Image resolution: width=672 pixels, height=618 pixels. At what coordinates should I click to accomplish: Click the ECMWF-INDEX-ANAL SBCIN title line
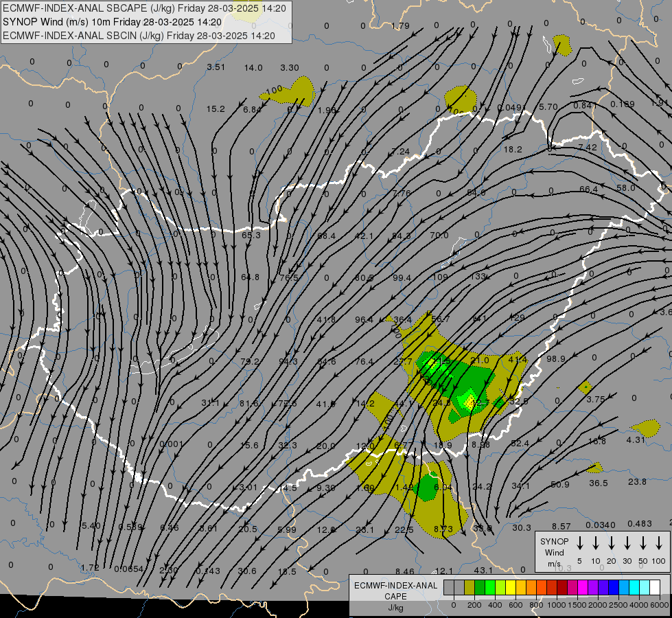coord(139,36)
